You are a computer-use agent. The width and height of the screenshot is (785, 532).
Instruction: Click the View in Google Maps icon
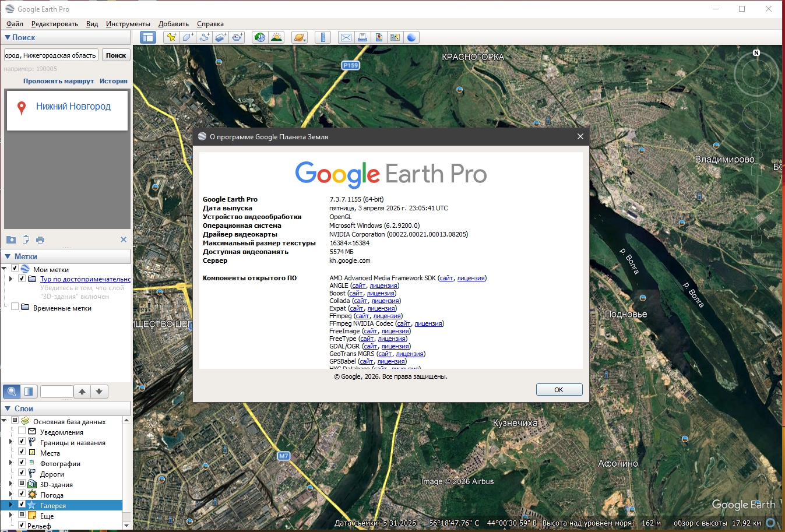pyautogui.click(x=395, y=37)
